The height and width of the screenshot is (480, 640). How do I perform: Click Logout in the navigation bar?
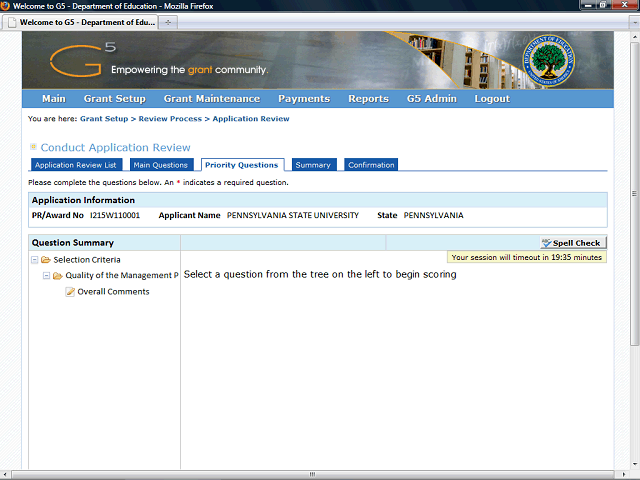(492, 99)
